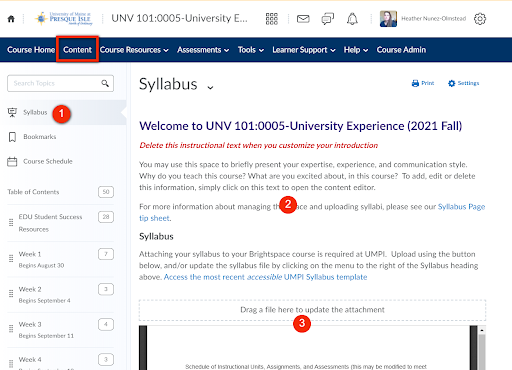Open the Content tab in navbar

pos(77,50)
